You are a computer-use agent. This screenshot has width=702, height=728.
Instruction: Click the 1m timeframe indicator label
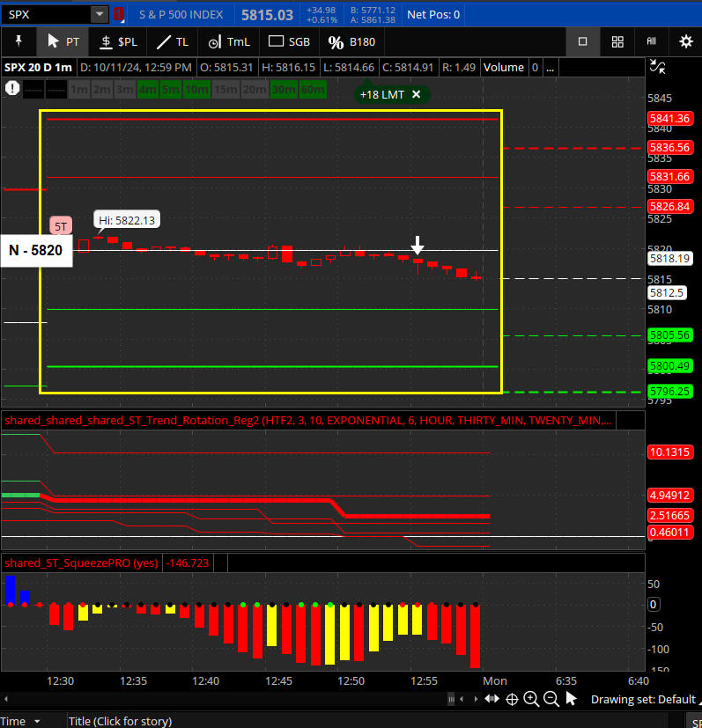tap(79, 90)
